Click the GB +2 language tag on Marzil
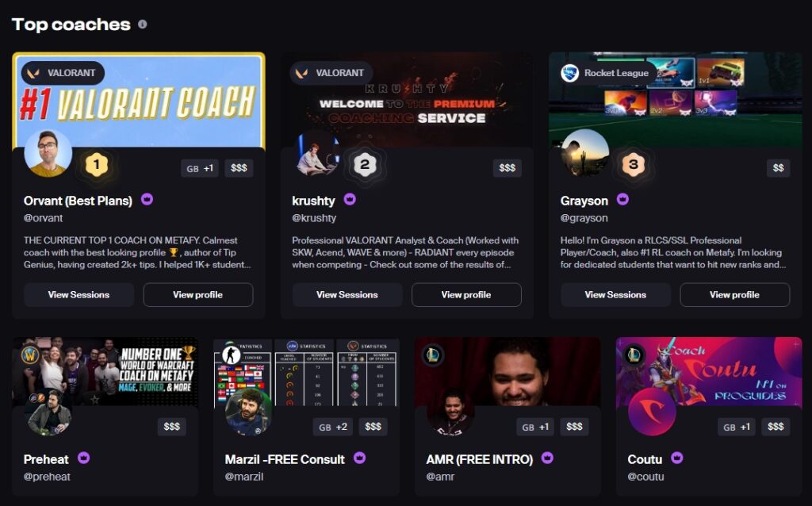The width and height of the screenshot is (812, 506). pos(333,427)
